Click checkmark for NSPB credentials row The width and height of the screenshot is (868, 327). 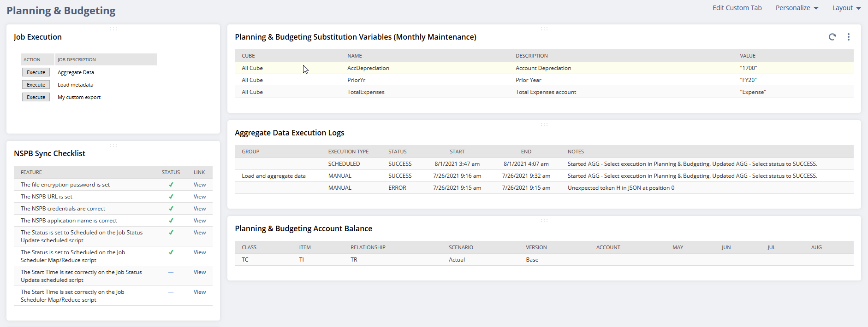(x=171, y=209)
